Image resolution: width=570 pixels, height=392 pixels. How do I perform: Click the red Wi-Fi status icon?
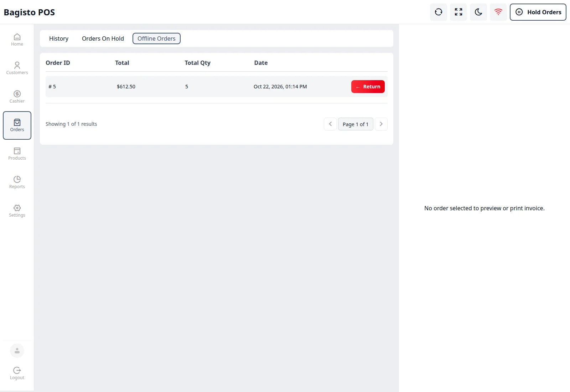[498, 12]
